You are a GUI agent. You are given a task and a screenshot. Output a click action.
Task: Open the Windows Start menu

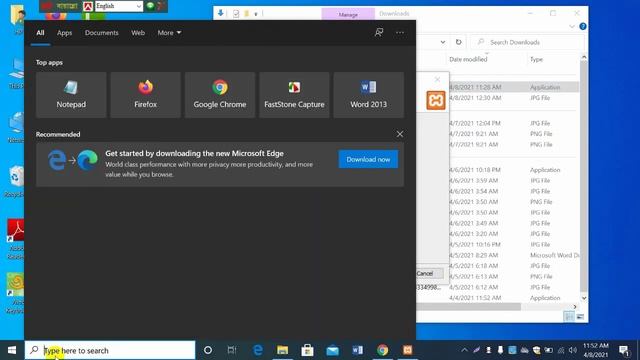pyautogui.click(x=12, y=350)
